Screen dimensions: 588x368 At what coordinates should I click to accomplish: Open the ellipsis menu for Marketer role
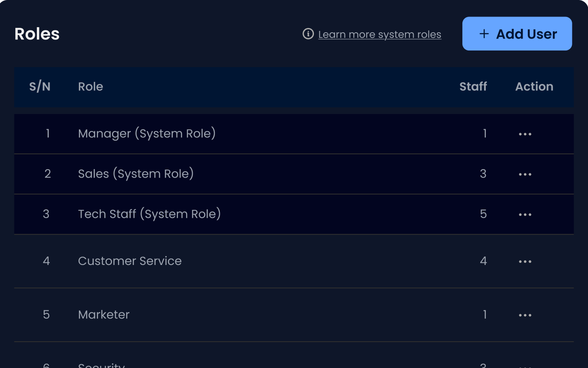(525, 315)
